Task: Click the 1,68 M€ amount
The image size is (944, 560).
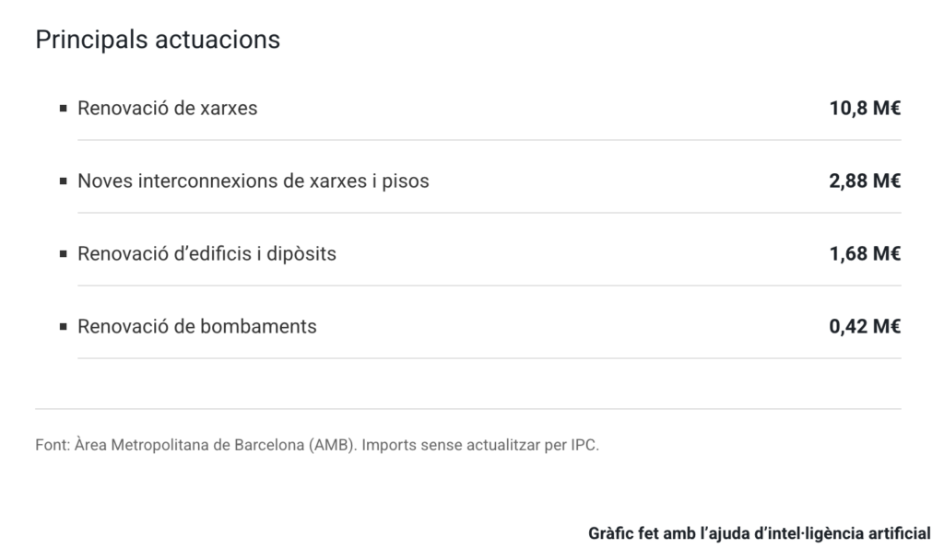Action: click(865, 253)
